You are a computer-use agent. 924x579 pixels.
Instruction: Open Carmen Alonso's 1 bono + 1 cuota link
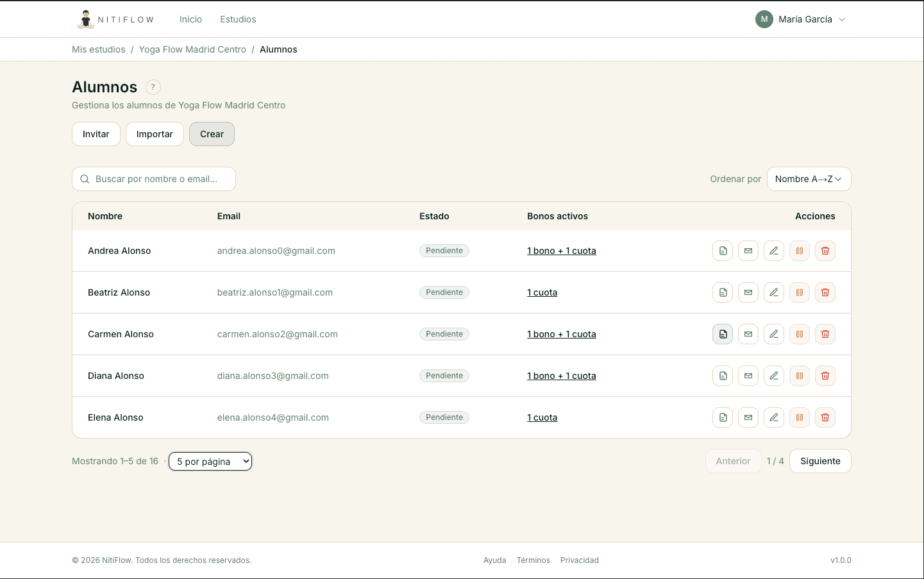(x=562, y=334)
